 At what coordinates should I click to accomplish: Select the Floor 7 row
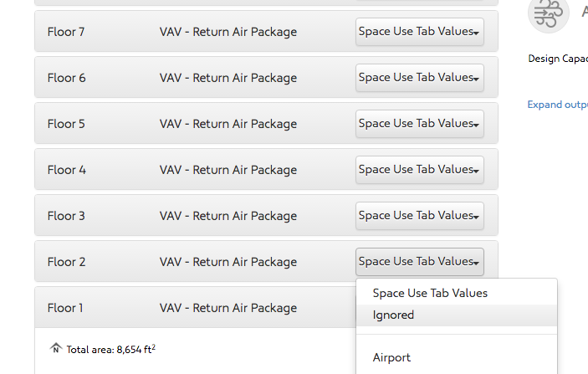pyautogui.click(x=266, y=31)
